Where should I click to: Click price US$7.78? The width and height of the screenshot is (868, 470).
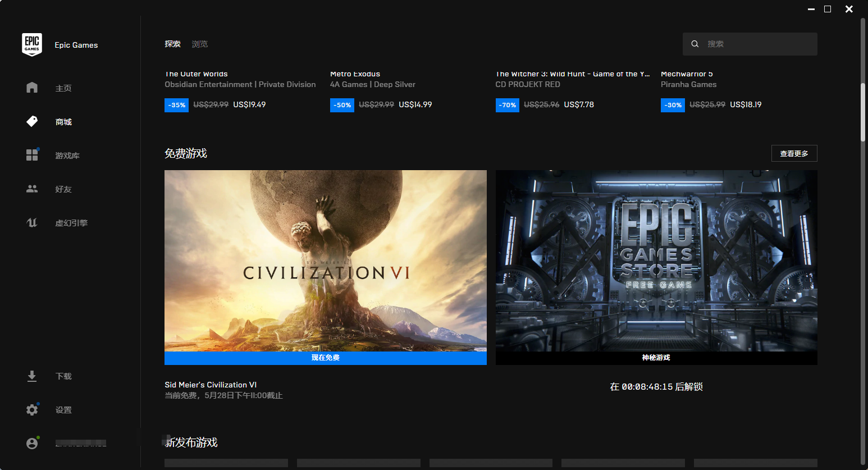pos(579,104)
